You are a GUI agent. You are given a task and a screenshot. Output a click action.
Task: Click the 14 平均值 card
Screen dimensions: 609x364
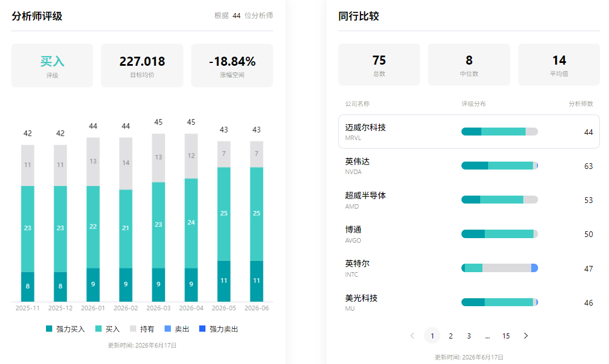[559, 65]
